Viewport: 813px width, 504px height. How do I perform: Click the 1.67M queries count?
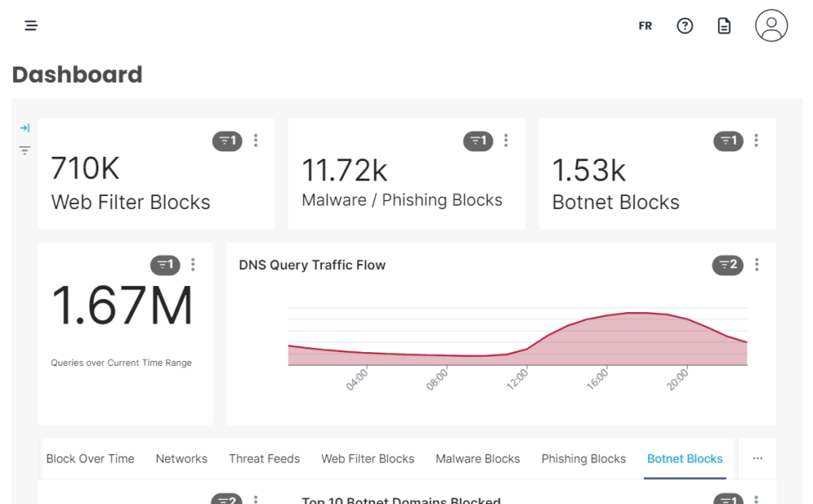click(122, 306)
